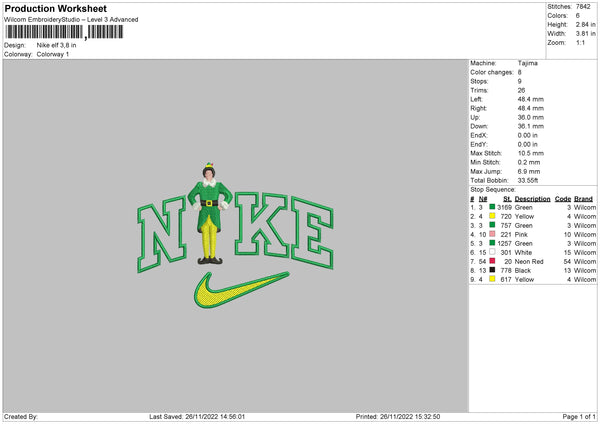The width and height of the screenshot is (600, 424).
Task: Click the N# column header
Action: point(483,199)
